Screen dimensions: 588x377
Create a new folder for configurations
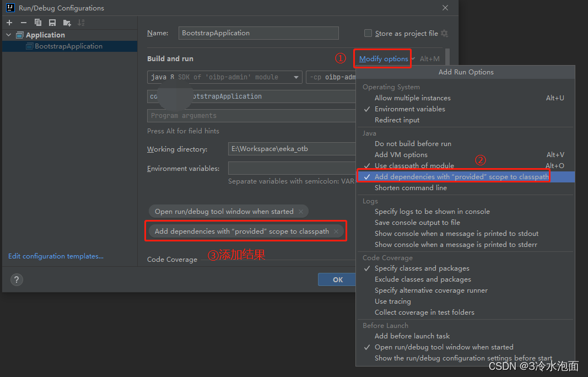pos(67,23)
